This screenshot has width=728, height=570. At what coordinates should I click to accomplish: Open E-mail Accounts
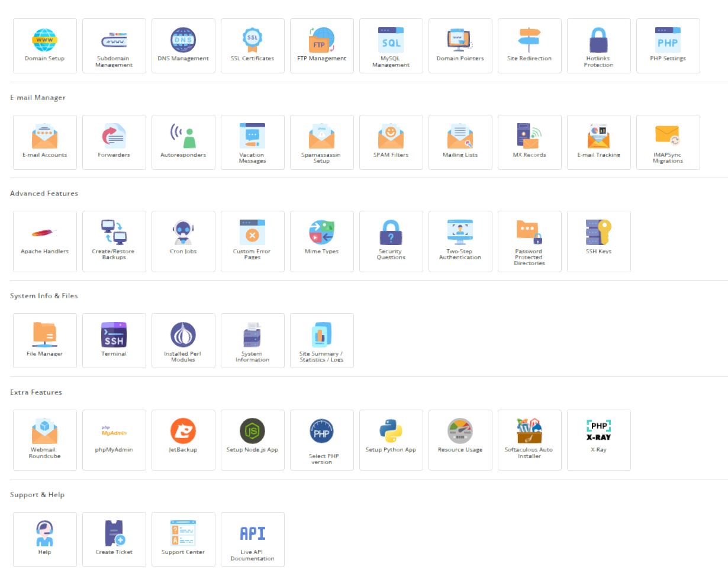click(45, 142)
